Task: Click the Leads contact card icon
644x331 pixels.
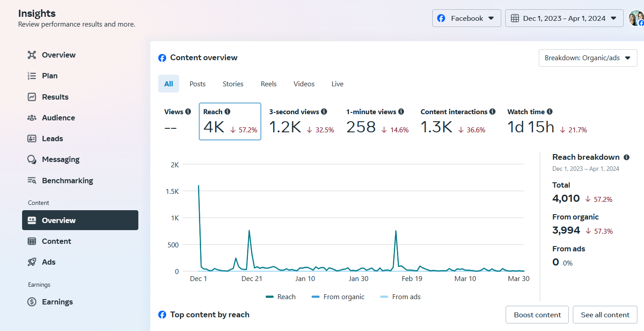Action: (x=32, y=139)
